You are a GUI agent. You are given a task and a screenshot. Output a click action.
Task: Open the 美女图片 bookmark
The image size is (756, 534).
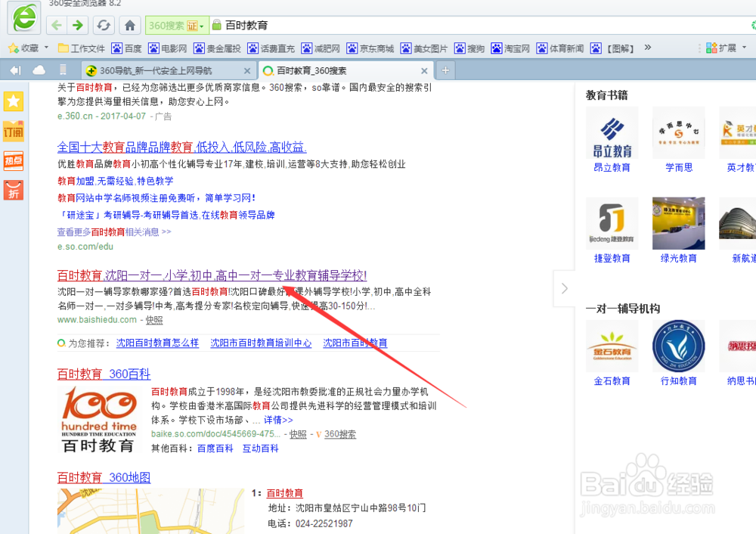click(424, 48)
